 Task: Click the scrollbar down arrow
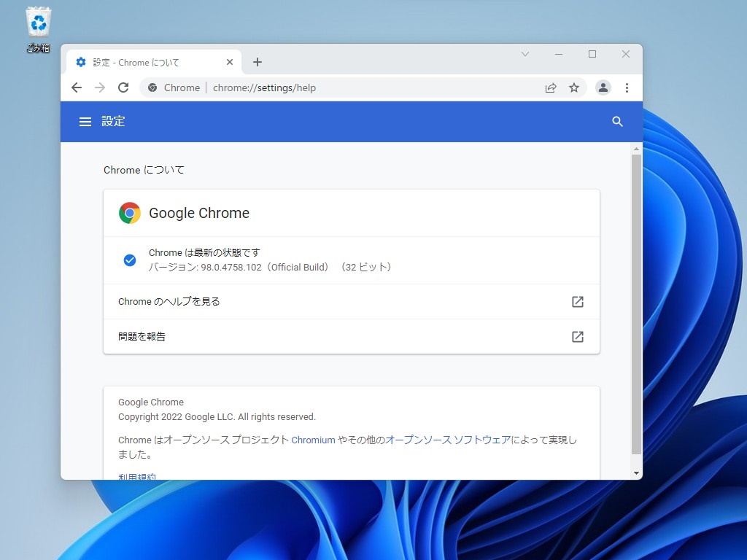click(x=635, y=472)
